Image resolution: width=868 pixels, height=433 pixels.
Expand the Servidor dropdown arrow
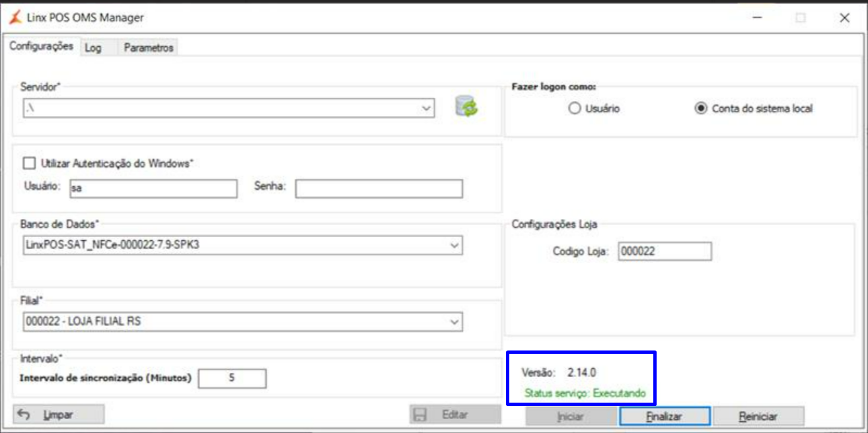coord(427,108)
